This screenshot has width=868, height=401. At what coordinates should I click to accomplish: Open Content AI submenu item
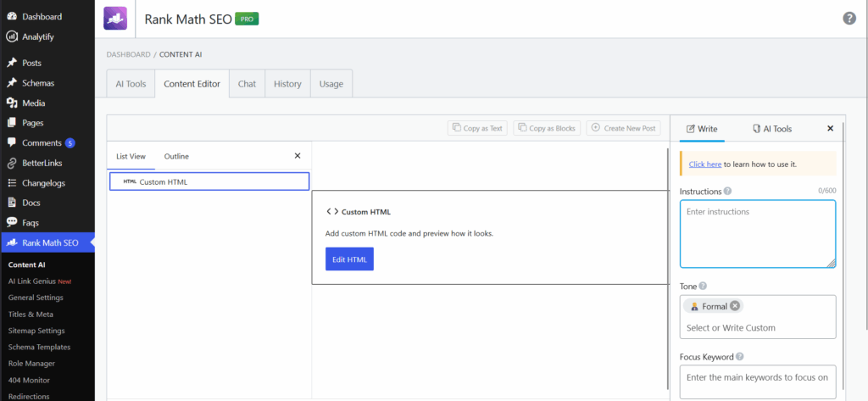(26, 265)
